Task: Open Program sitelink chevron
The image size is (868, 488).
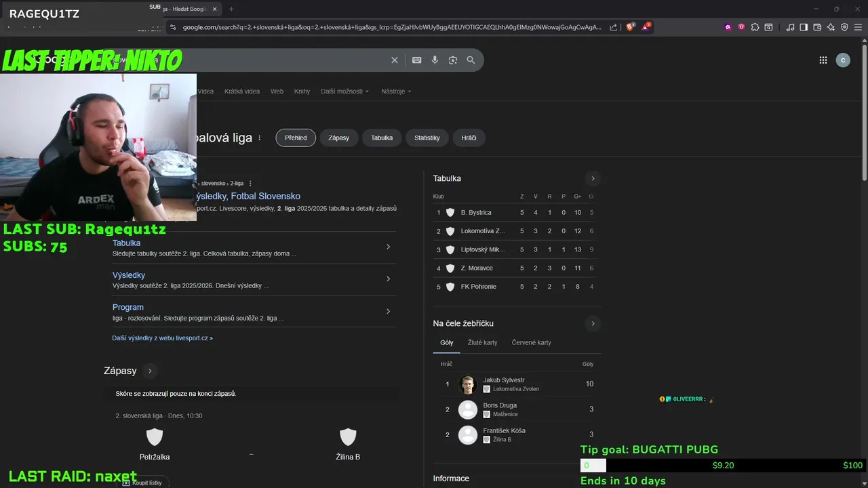Action: 388,311
